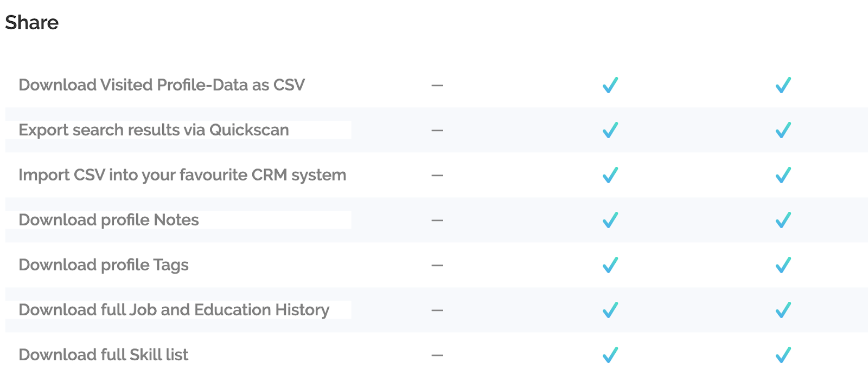Click last checkmark in Export search results row
The height and width of the screenshot is (376, 868).
783,130
